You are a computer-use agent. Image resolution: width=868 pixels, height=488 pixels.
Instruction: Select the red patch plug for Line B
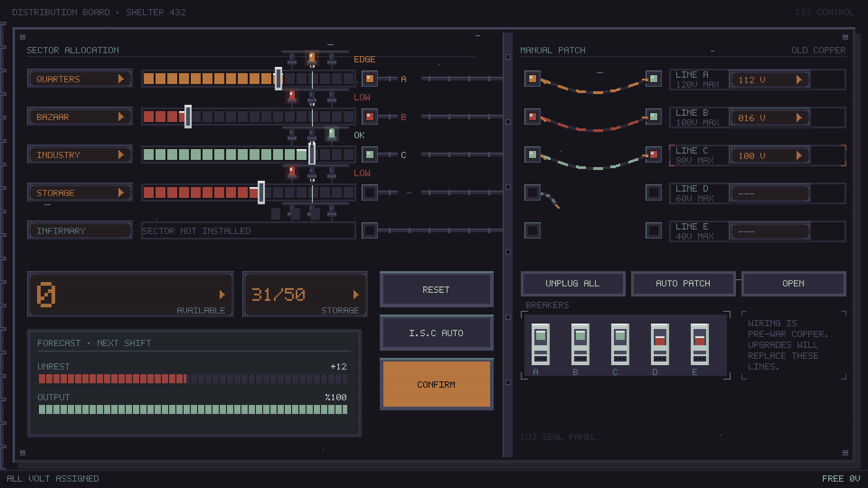pos(533,117)
